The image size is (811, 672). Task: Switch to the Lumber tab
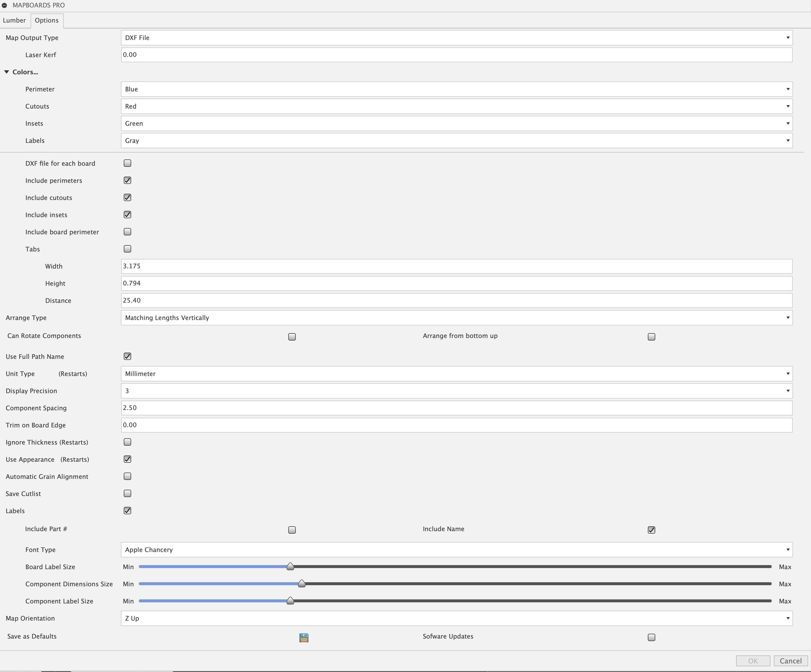14,21
